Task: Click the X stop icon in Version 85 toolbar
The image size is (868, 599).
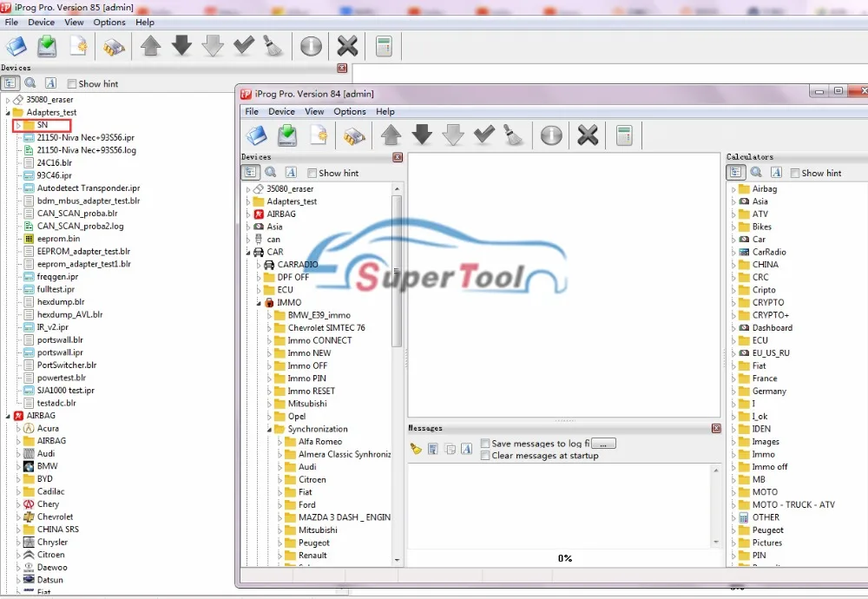Action: pyautogui.click(x=348, y=46)
